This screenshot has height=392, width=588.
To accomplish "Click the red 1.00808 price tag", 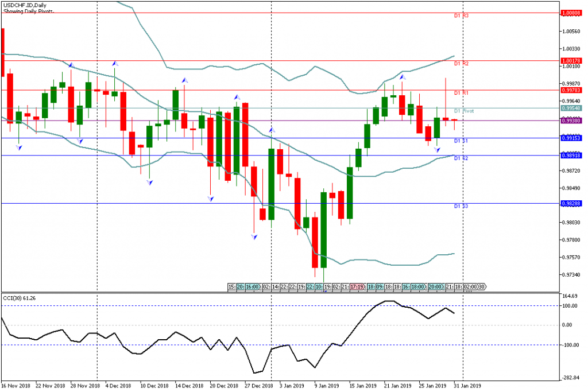I will 572,12.
